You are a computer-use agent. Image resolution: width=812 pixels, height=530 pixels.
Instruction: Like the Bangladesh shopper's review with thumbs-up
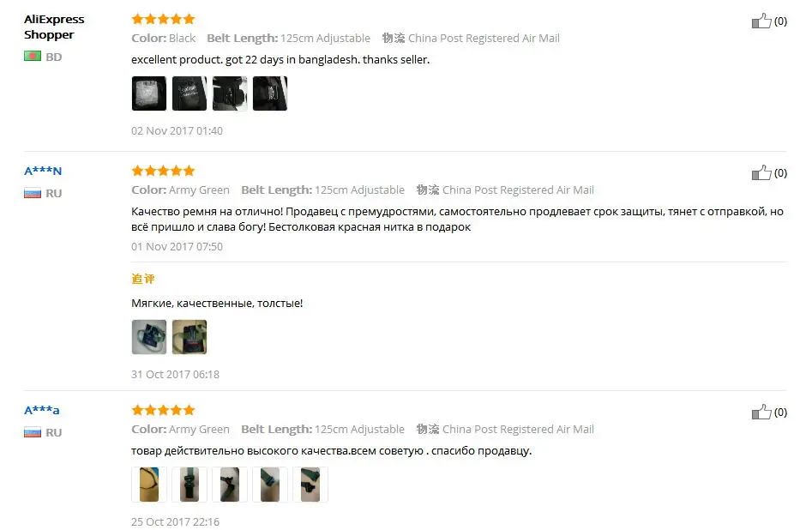point(761,21)
